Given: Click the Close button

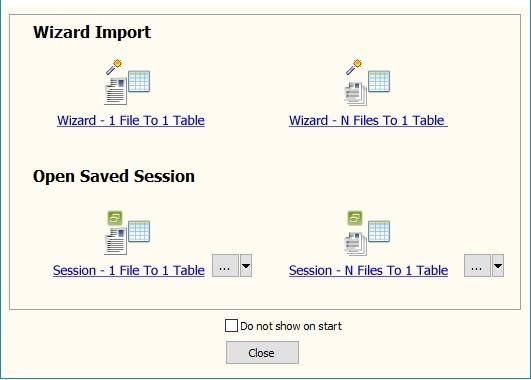Looking at the screenshot, I should [x=262, y=353].
